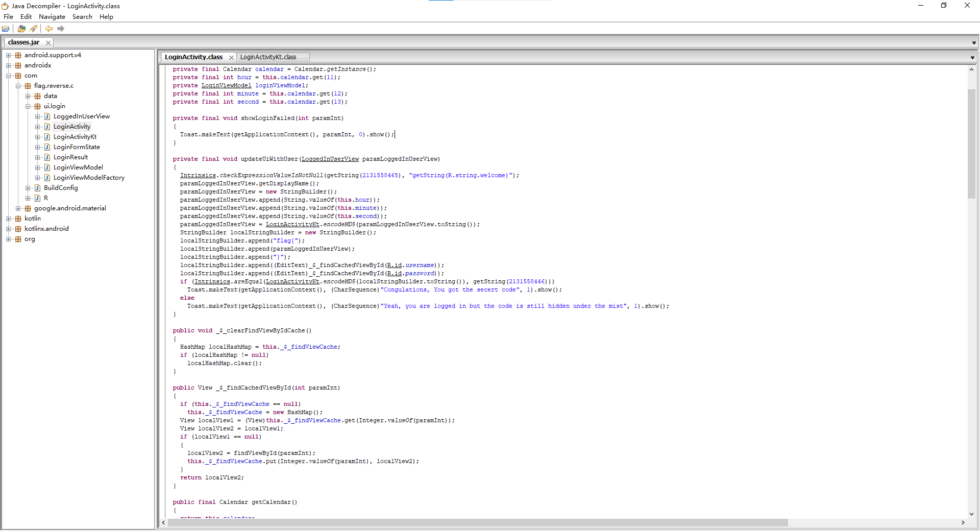Click the kotlin package icon
The image size is (980, 531).
18,219
